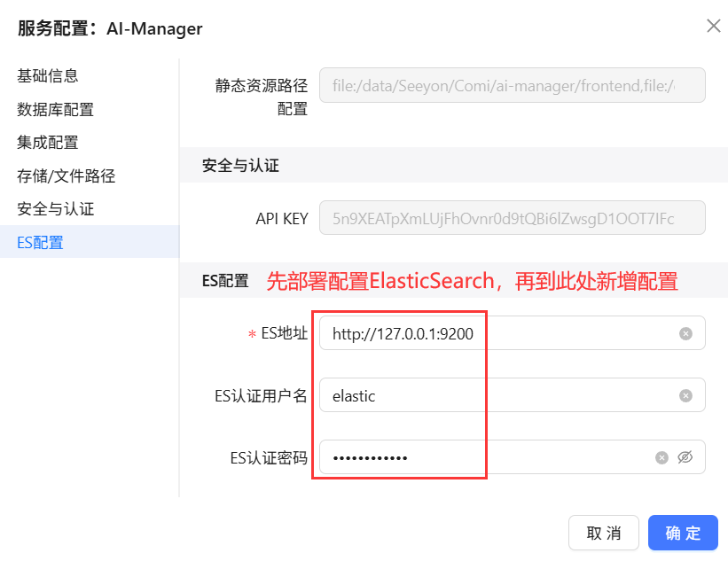
Task: Clear the ES认证用户名 field with its clear icon
Action: click(685, 396)
